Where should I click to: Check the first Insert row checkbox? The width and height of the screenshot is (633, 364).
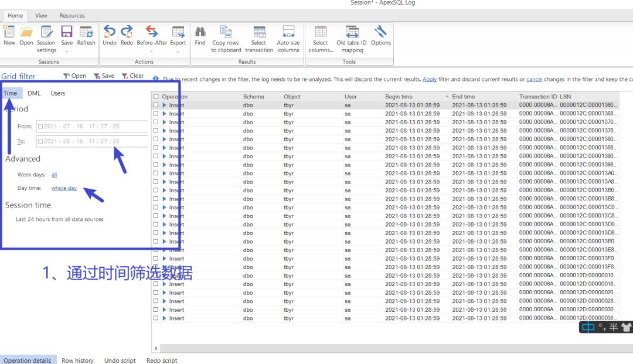point(155,106)
